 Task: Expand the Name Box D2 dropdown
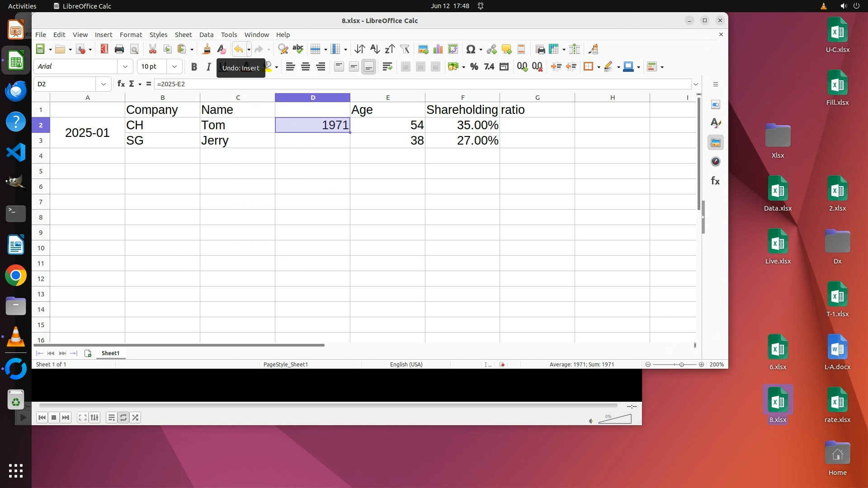click(x=104, y=84)
